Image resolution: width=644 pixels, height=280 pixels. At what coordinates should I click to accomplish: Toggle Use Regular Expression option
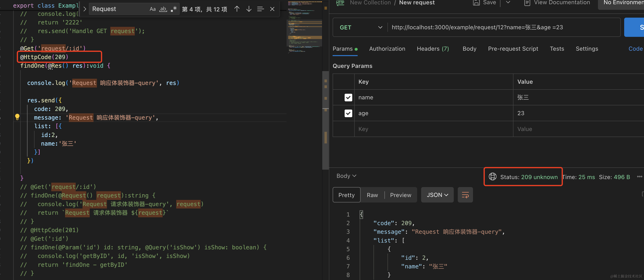[173, 9]
